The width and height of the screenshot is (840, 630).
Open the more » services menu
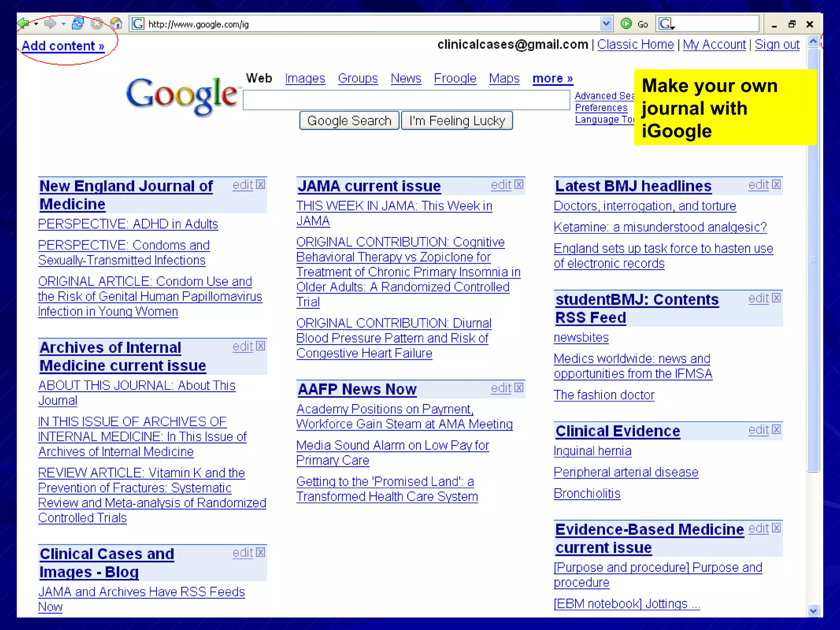[552, 78]
